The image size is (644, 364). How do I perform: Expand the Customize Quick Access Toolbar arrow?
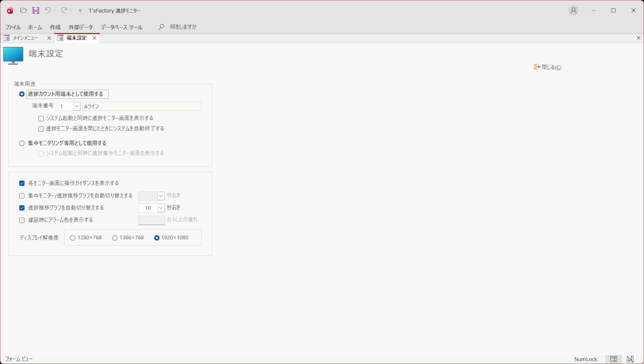point(80,11)
